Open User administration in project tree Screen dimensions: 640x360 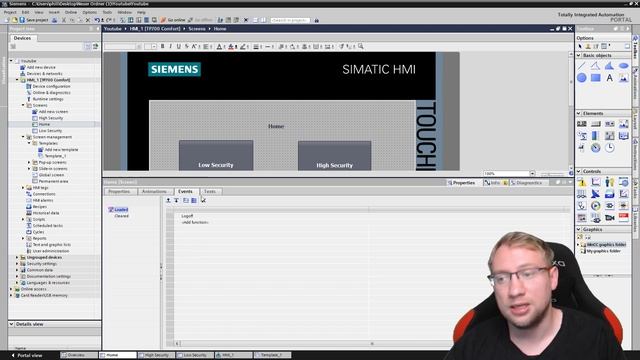click(51, 251)
